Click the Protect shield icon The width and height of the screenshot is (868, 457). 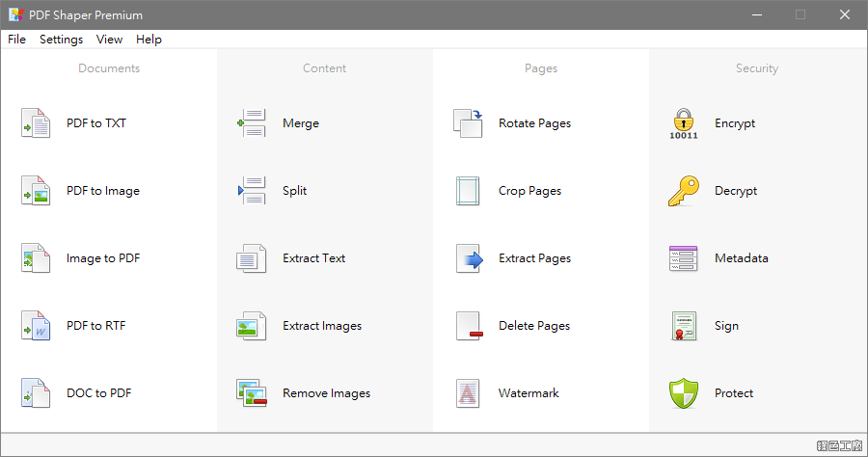(x=684, y=392)
